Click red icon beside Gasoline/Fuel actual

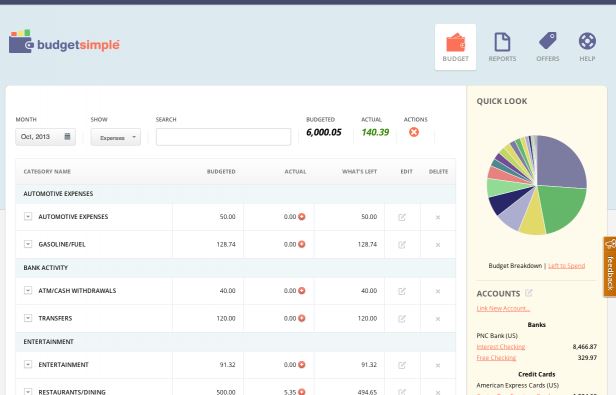coord(302,244)
